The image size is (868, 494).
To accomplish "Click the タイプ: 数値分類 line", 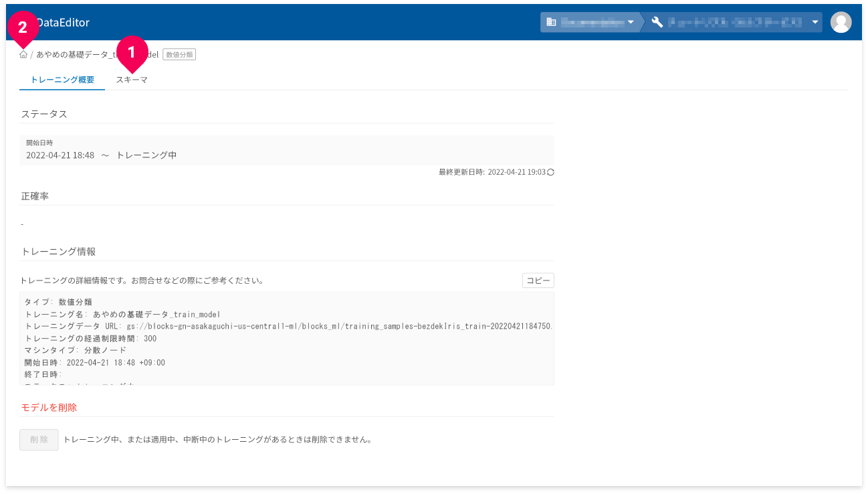I will tap(58, 303).
